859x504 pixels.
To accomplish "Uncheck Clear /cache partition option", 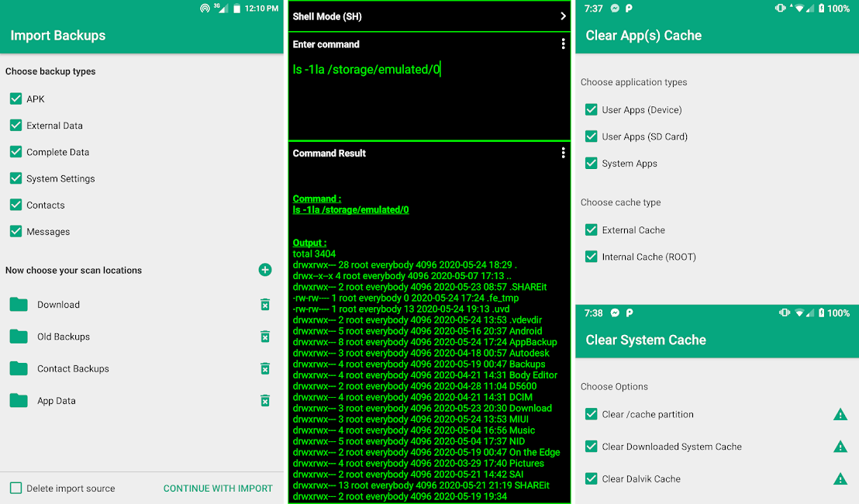I will click(x=591, y=413).
